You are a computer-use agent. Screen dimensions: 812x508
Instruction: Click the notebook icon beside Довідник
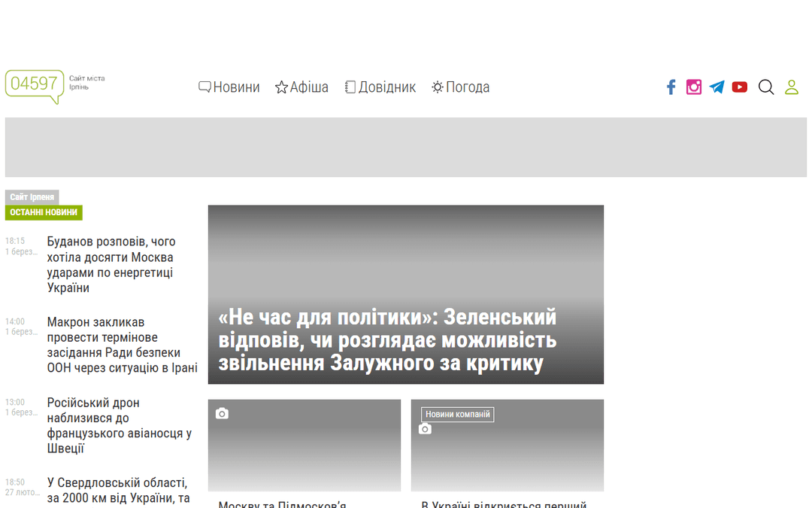[350, 87]
